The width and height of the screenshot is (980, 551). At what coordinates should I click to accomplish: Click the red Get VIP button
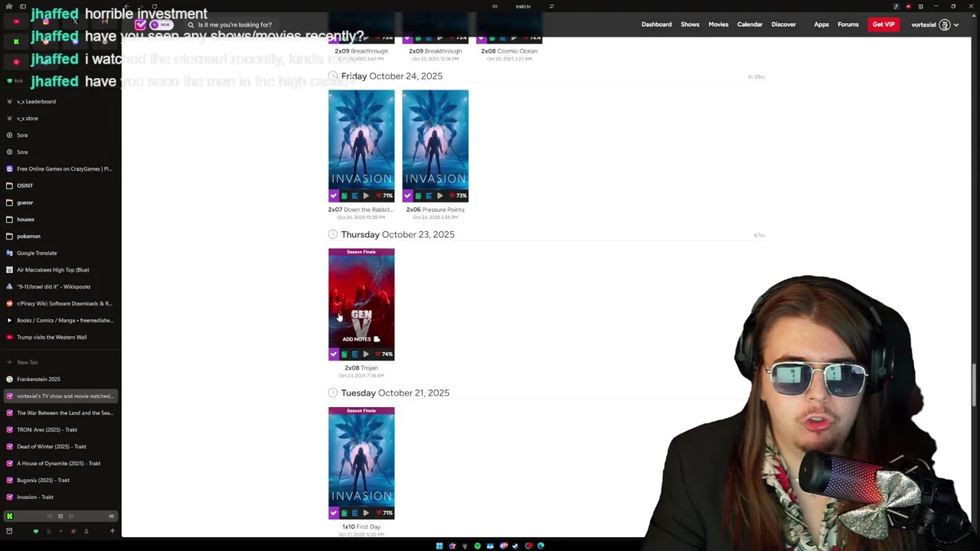pos(883,24)
